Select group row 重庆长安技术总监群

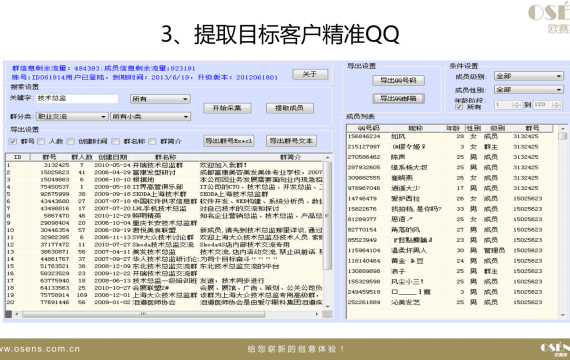[x=164, y=223]
